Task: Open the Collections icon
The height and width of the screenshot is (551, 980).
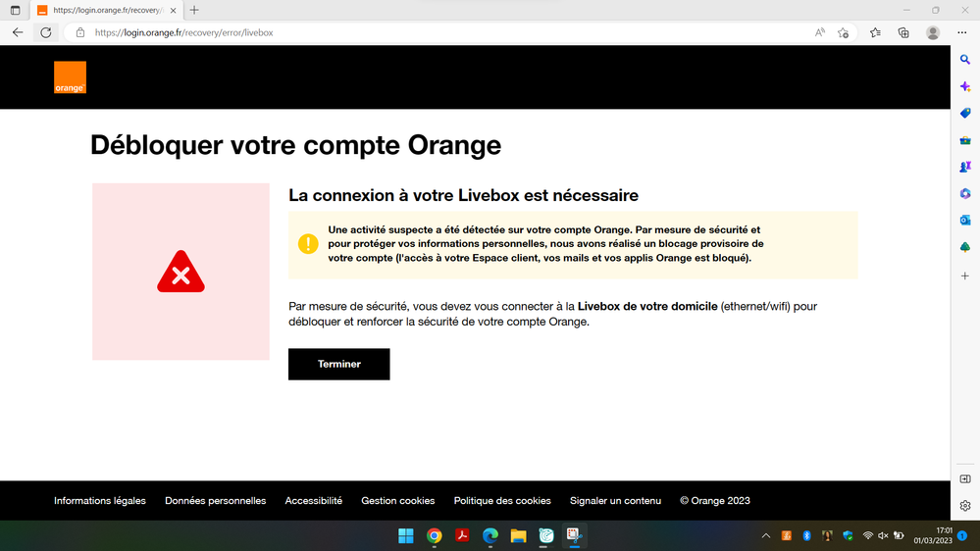Action: coord(903,32)
